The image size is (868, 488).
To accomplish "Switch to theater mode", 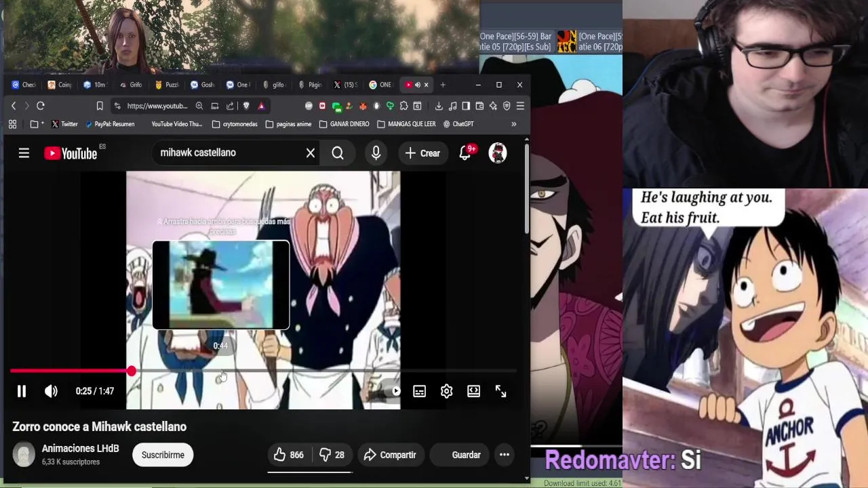I will point(473,391).
